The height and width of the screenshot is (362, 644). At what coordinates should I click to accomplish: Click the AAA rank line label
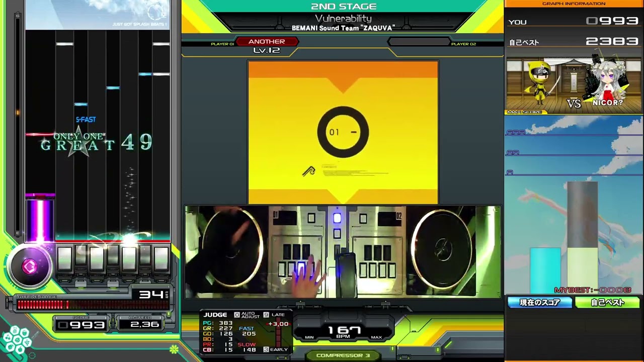click(x=516, y=132)
